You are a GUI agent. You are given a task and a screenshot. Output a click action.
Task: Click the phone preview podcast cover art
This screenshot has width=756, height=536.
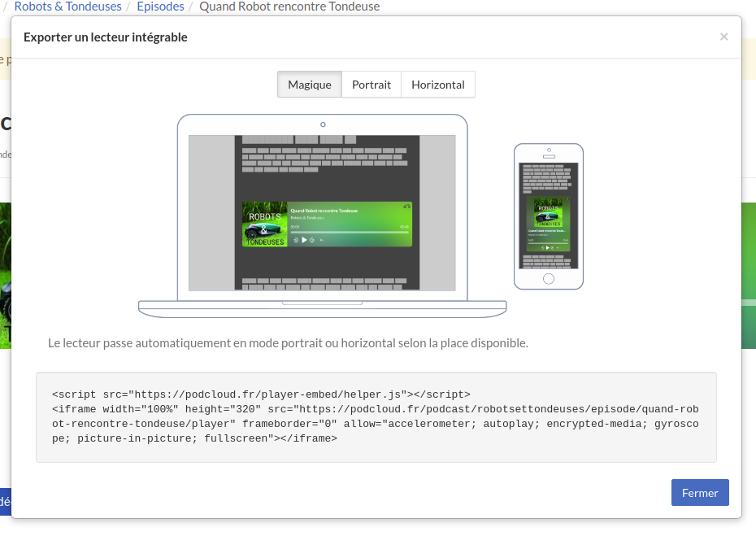click(548, 212)
